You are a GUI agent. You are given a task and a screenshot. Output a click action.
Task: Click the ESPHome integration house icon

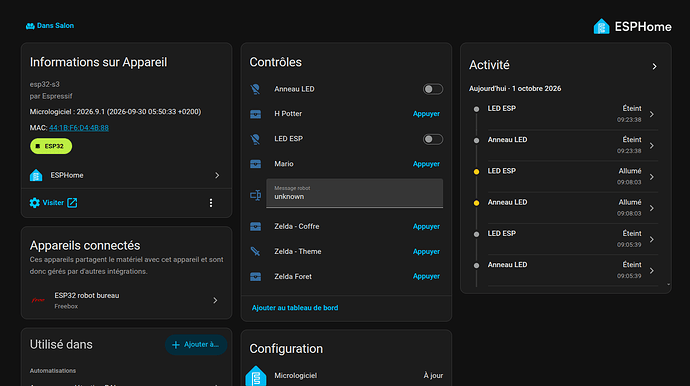36,175
